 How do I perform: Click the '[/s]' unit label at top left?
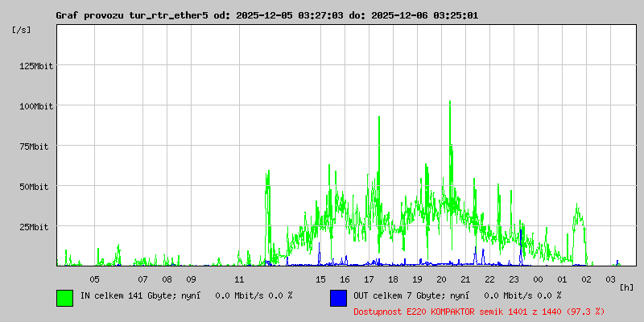click(x=22, y=30)
